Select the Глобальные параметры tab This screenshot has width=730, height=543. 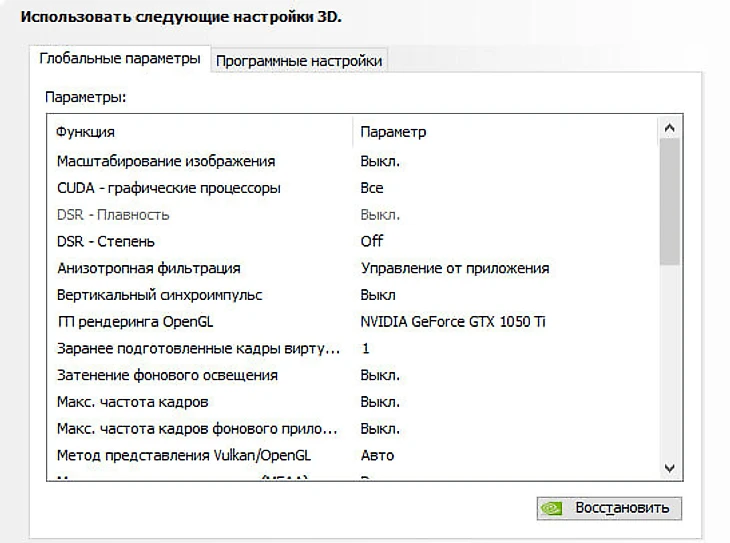pos(120,59)
